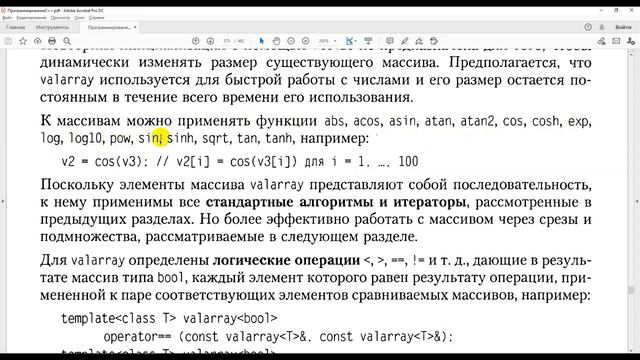The image size is (640, 360).
Task: Click the sign document icon
Action: pos(419,41)
